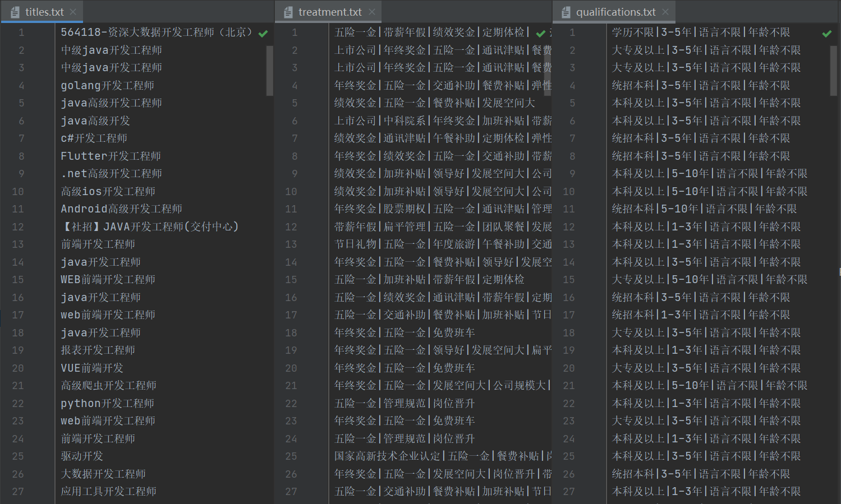Click the 'java高级开发工程师' line

pyautogui.click(x=111, y=103)
